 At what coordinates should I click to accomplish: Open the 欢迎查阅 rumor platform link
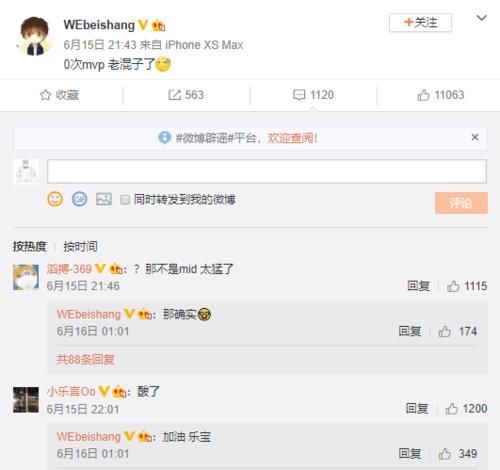(292, 138)
